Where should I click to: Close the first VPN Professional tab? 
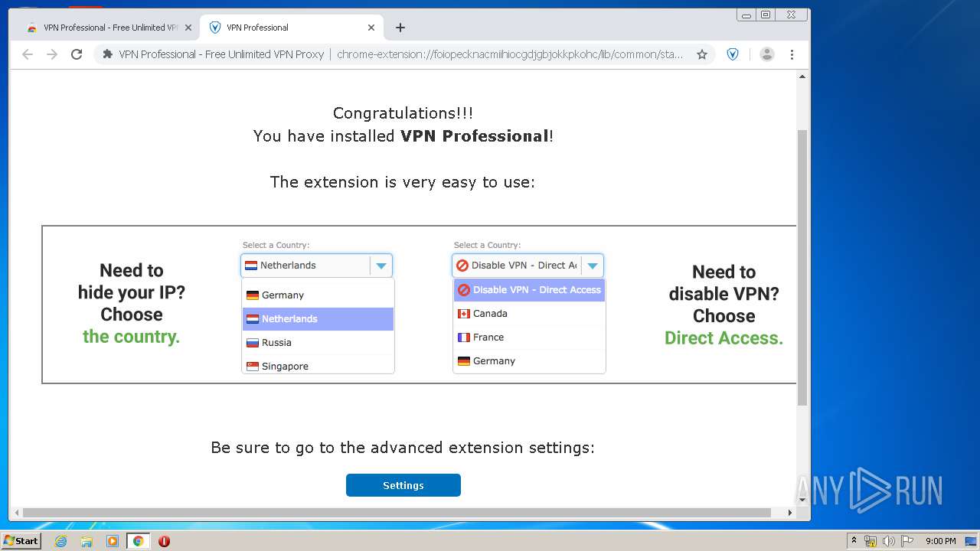188,28
